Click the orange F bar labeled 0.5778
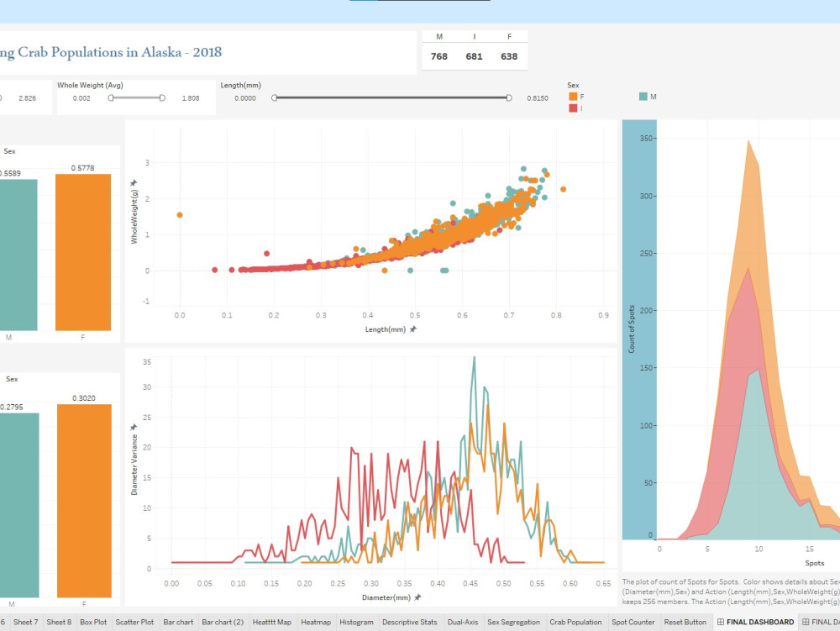 pos(83,252)
